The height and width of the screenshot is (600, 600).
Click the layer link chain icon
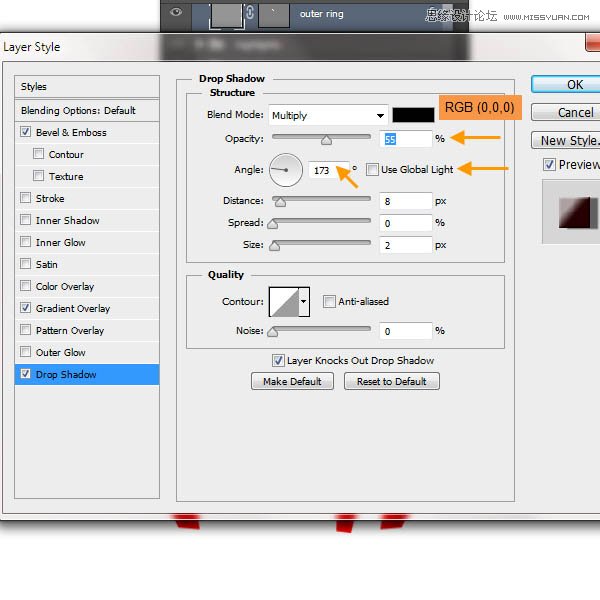point(250,12)
